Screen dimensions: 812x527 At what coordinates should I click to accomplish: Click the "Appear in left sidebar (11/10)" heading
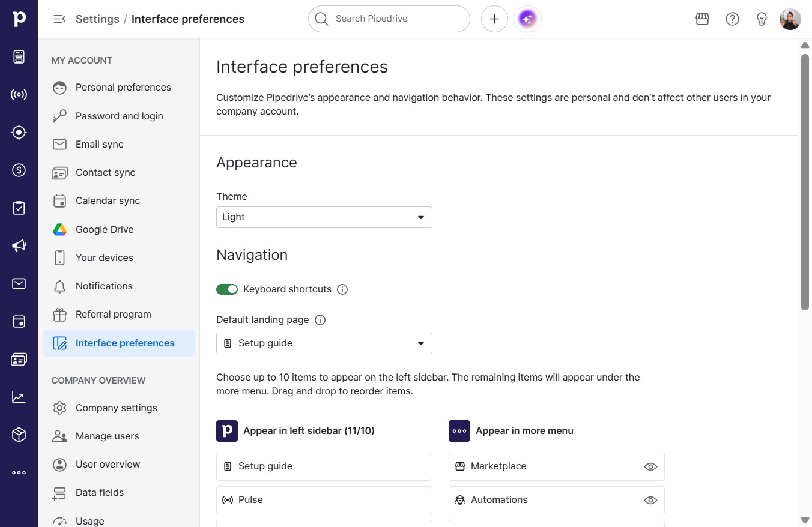click(309, 431)
